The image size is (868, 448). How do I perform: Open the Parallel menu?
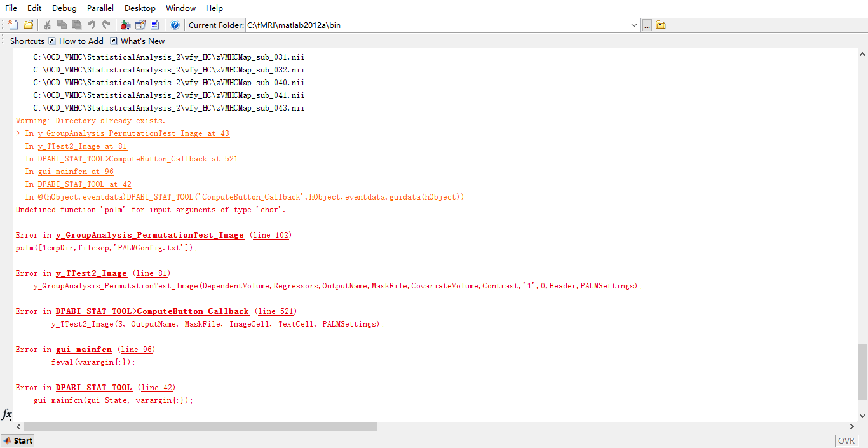tap(100, 8)
